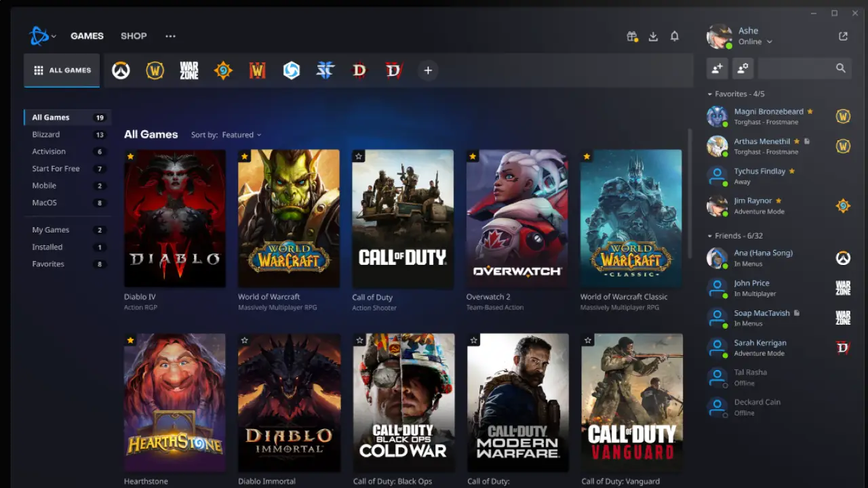Viewport: 868px width, 488px height.
Task: Open Tychus Findlay friend entry
Action: [779, 176]
